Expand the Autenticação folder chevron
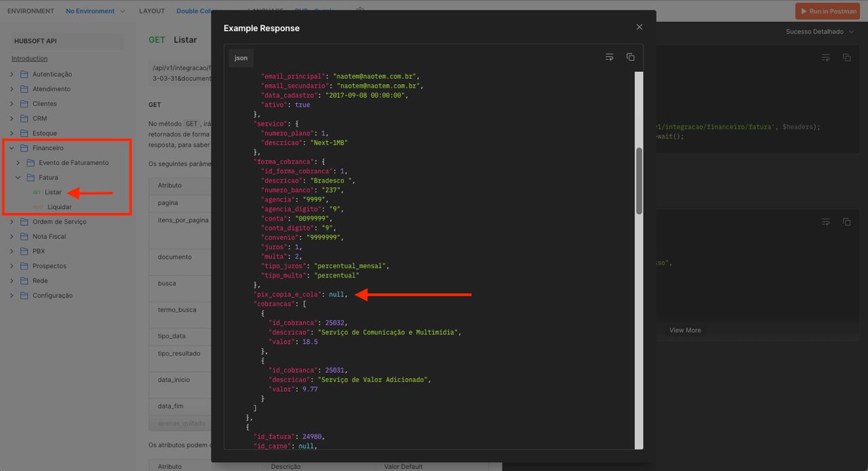 click(12, 74)
